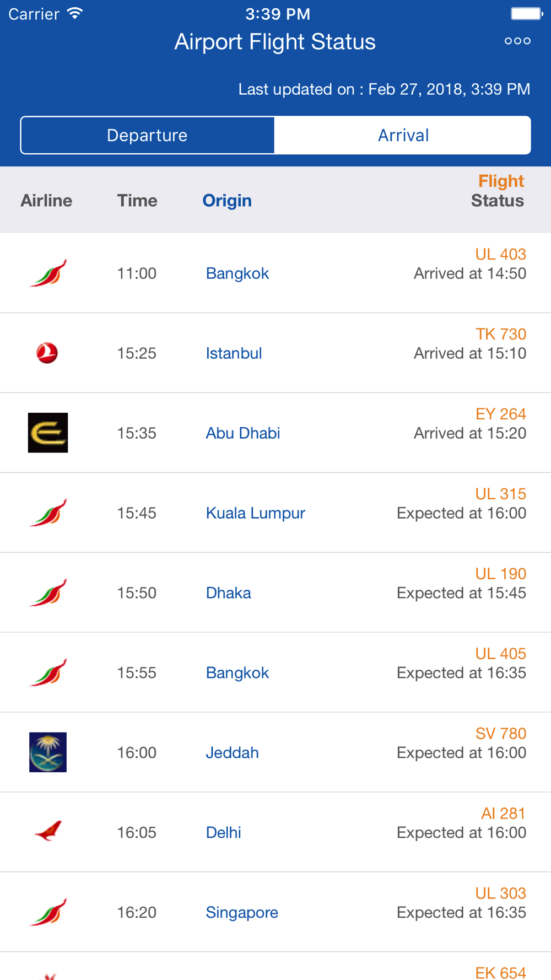Open Delhi flight AI 281 status

click(x=461, y=832)
